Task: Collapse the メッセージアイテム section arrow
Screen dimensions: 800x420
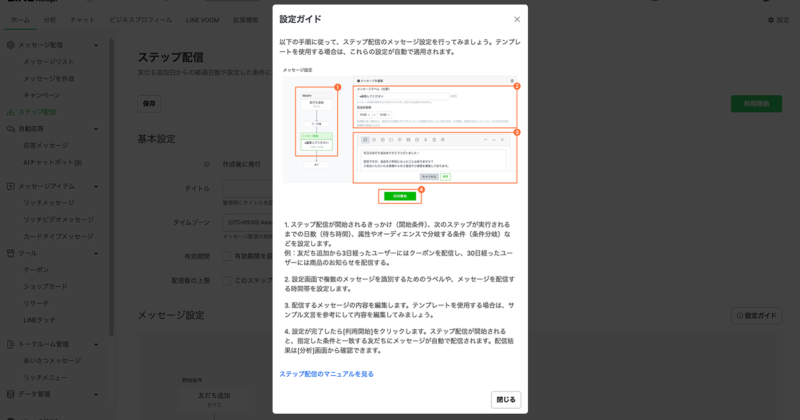Action: coord(96,187)
